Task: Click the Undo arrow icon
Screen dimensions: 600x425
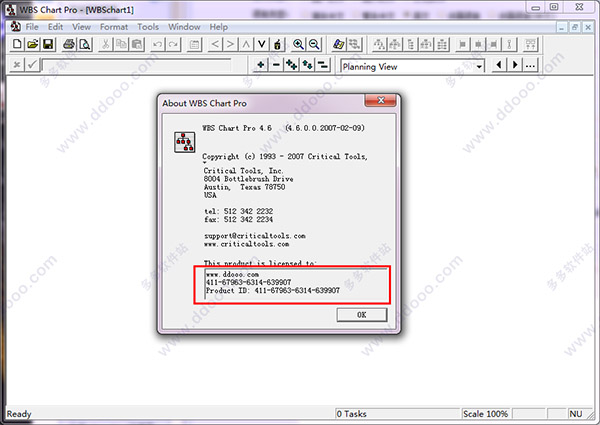Action: tap(158, 44)
